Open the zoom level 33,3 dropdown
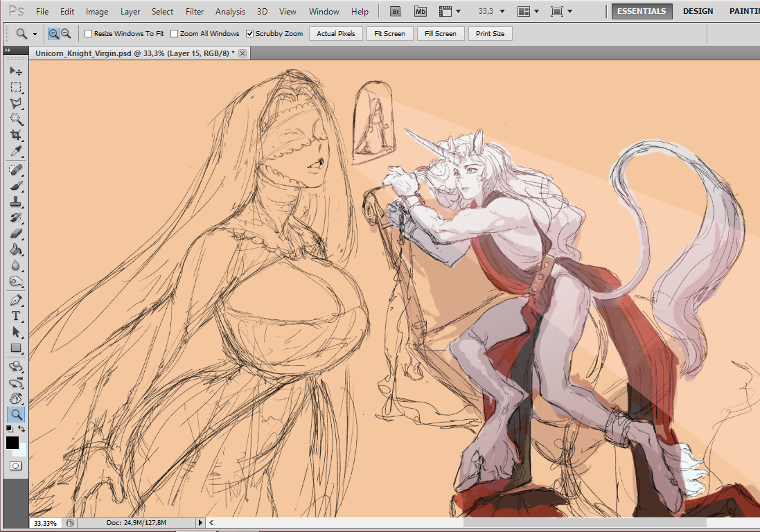Image resolution: width=760 pixels, height=532 pixels. [x=502, y=12]
